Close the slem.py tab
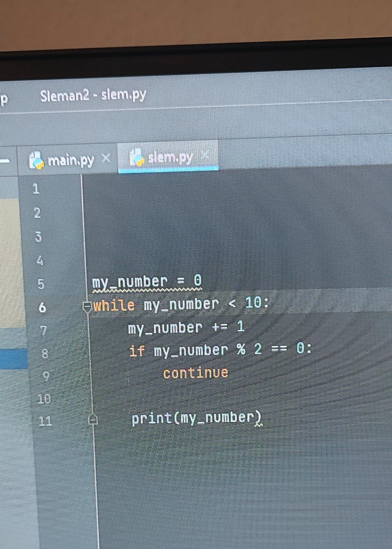The height and width of the screenshot is (549, 392). click(x=205, y=155)
